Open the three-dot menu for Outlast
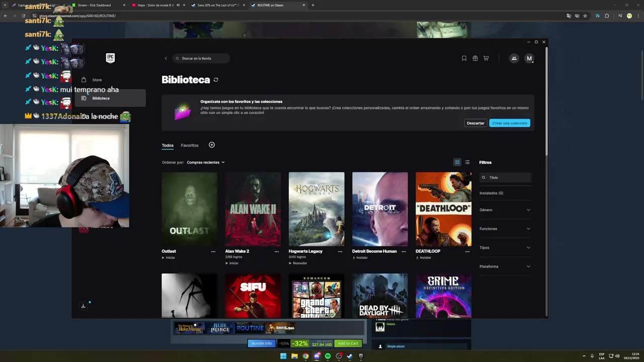644x362 pixels. pyautogui.click(x=213, y=251)
